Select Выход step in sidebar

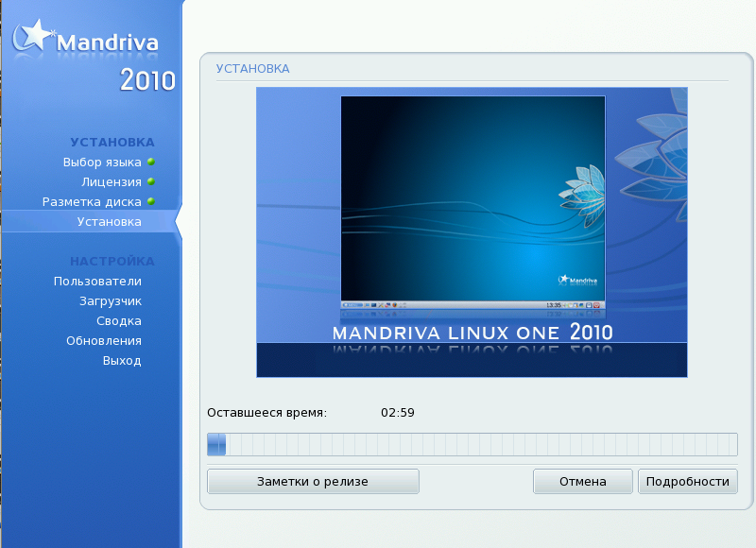point(122,361)
